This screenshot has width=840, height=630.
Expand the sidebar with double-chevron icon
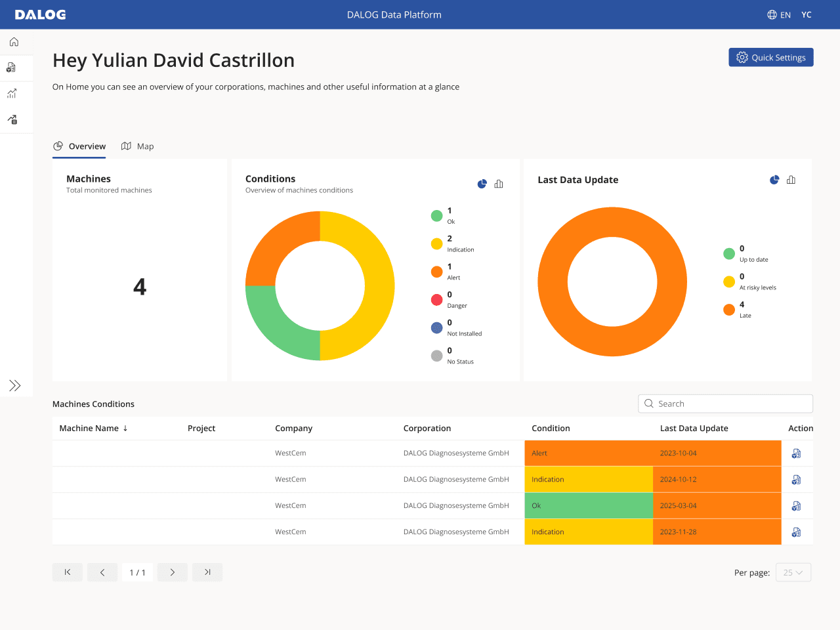pyautogui.click(x=15, y=385)
